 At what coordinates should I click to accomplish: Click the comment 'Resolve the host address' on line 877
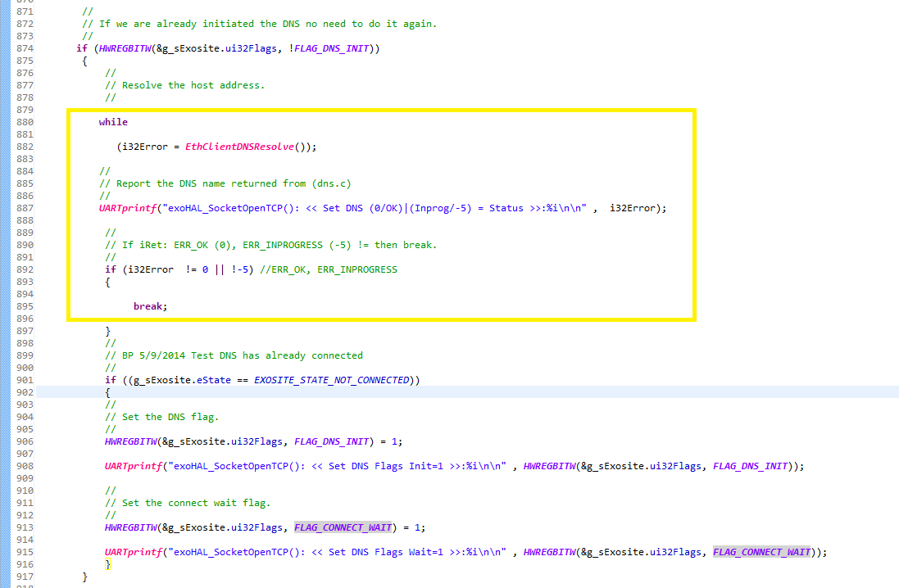(184, 85)
